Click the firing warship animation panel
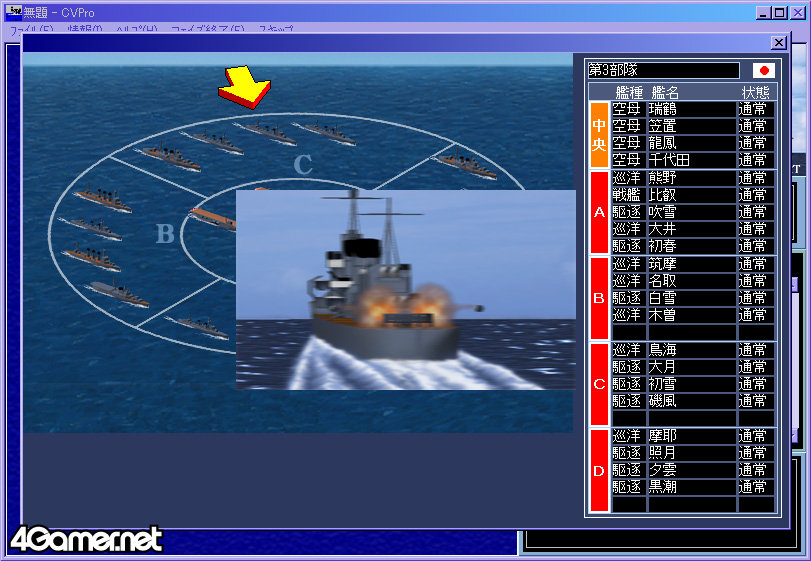 coord(406,290)
